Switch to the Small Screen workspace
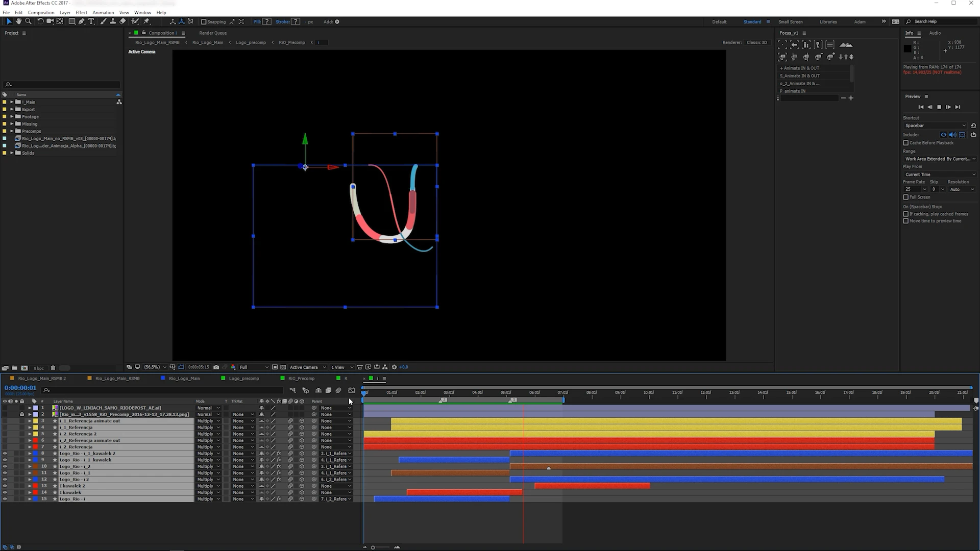This screenshot has width=980, height=551. tap(790, 22)
